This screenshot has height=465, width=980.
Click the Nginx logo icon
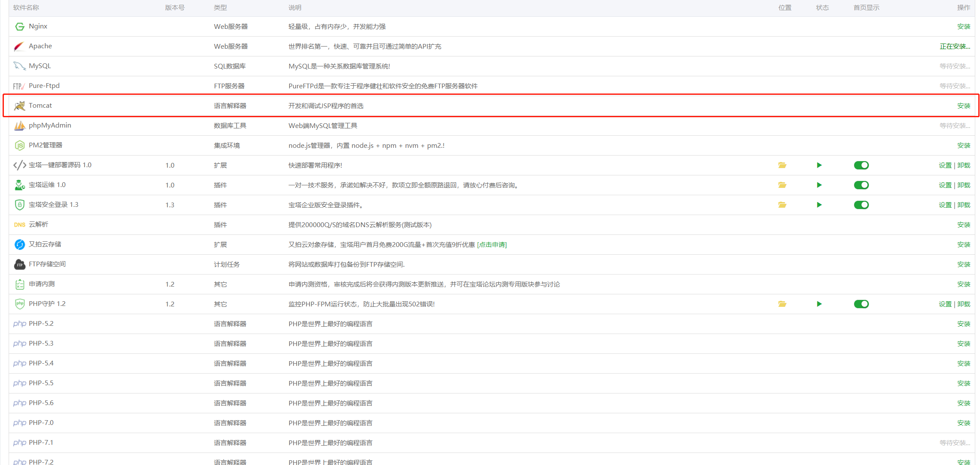[19, 27]
